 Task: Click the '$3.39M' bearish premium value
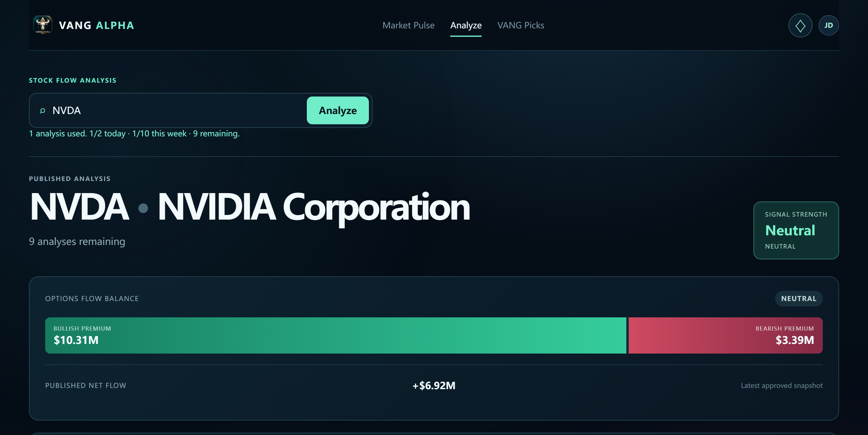point(795,340)
